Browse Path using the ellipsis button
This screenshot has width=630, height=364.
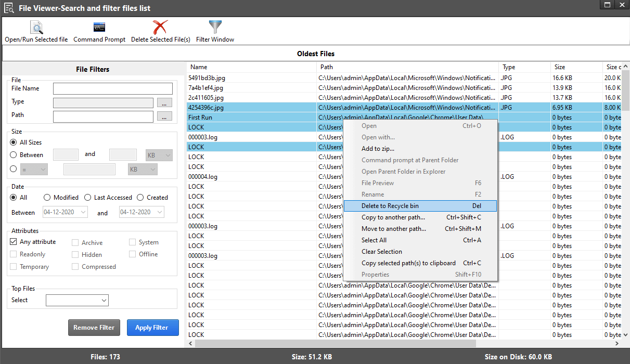coord(164,116)
